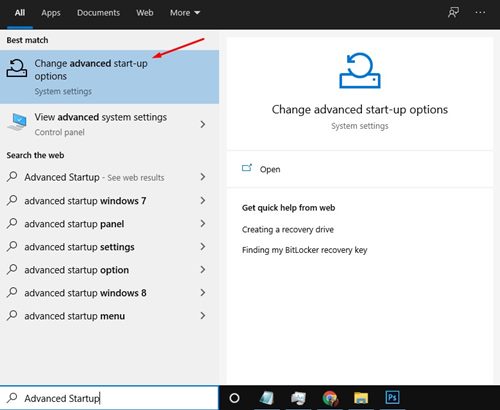Click the feedback person icon
This screenshot has height=410, width=500.
tap(453, 13)
